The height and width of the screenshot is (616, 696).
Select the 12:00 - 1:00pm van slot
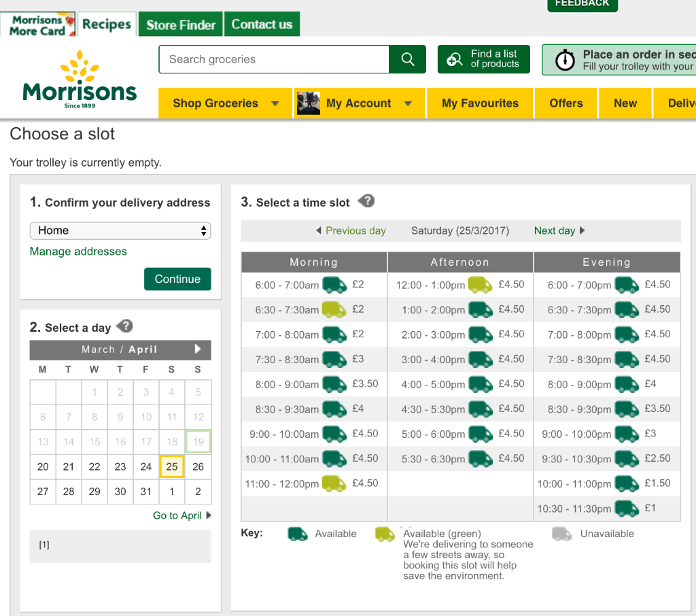point(481,285)
